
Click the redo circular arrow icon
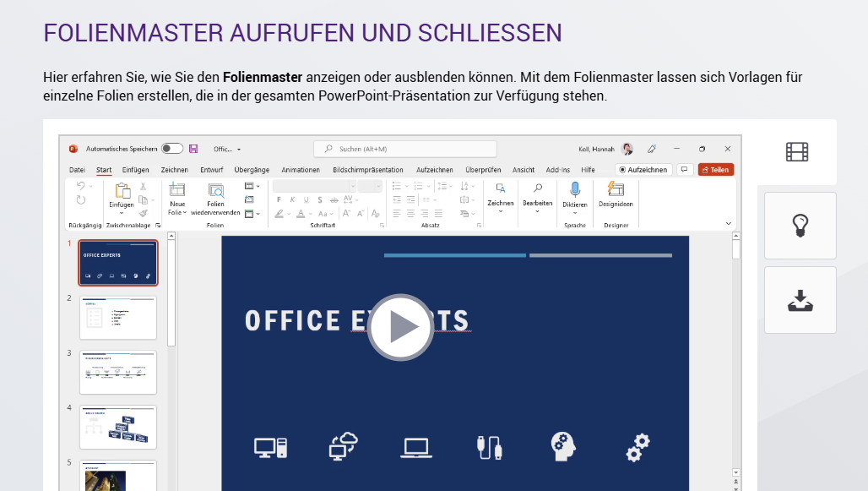tap(81, 200)
